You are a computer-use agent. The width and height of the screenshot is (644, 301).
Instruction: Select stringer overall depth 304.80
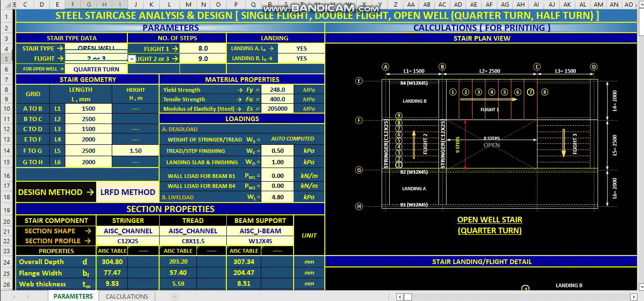coord(112,262)
